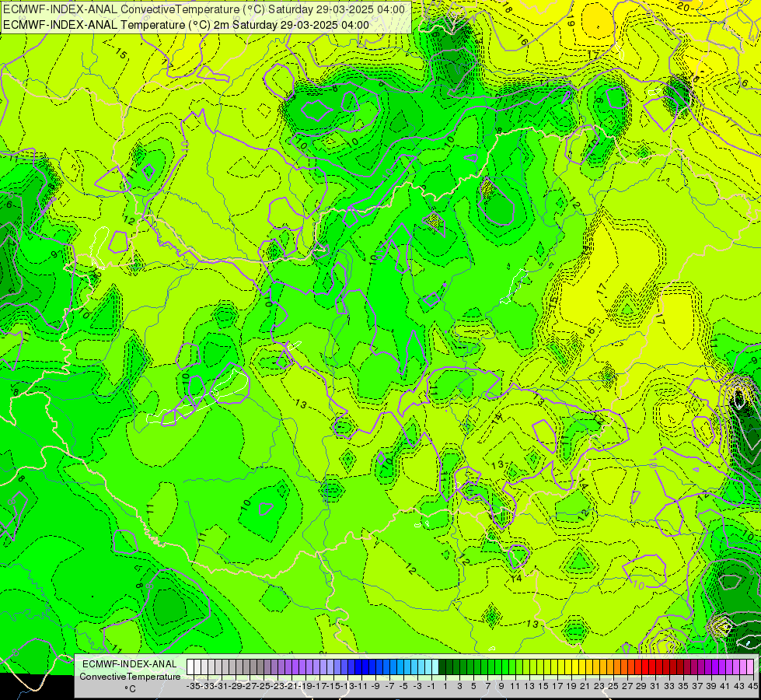Click the color scale label '31'
The height and width of the screenshot is (700, 761).
[x=655, y=686]
